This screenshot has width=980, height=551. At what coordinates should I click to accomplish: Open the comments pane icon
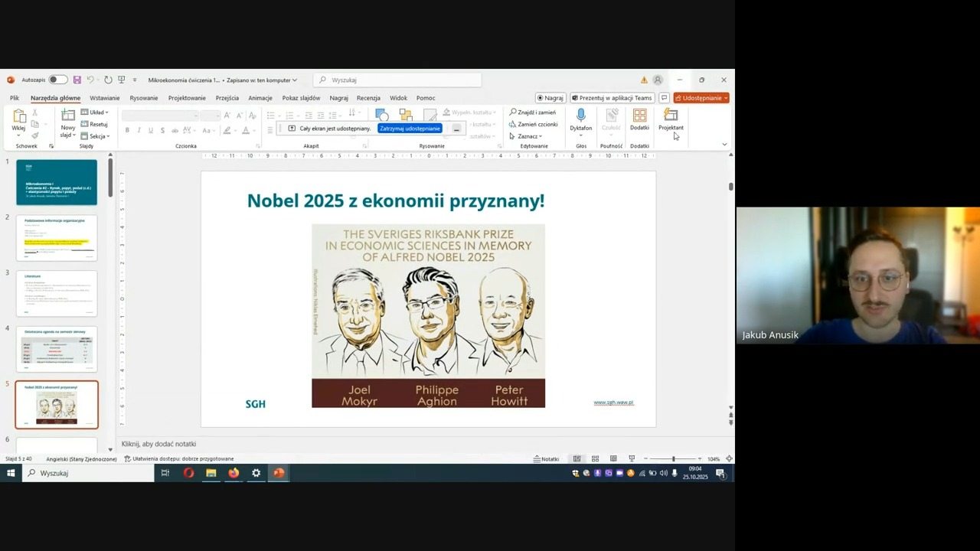664,98
